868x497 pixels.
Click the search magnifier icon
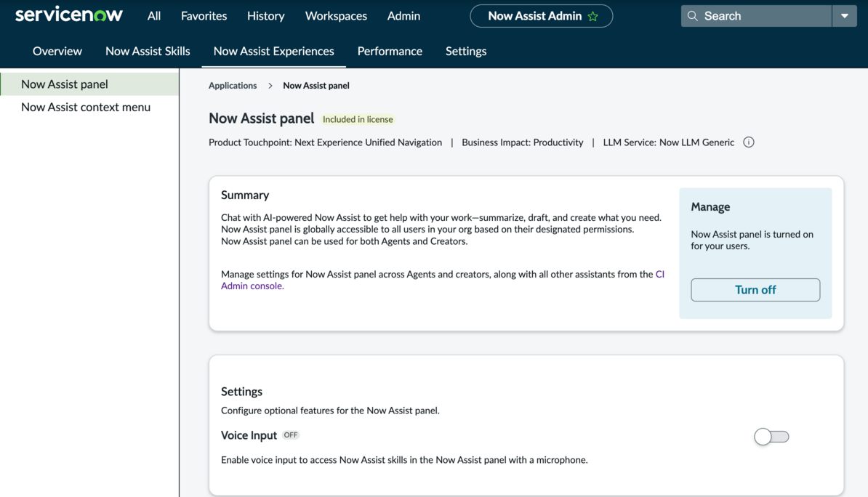point(693,16)
